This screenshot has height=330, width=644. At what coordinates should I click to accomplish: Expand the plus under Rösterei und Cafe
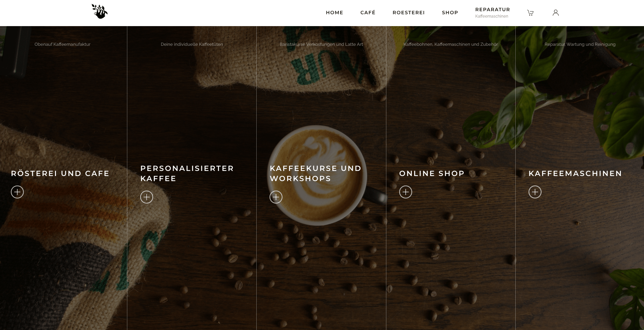click(17, 192)
